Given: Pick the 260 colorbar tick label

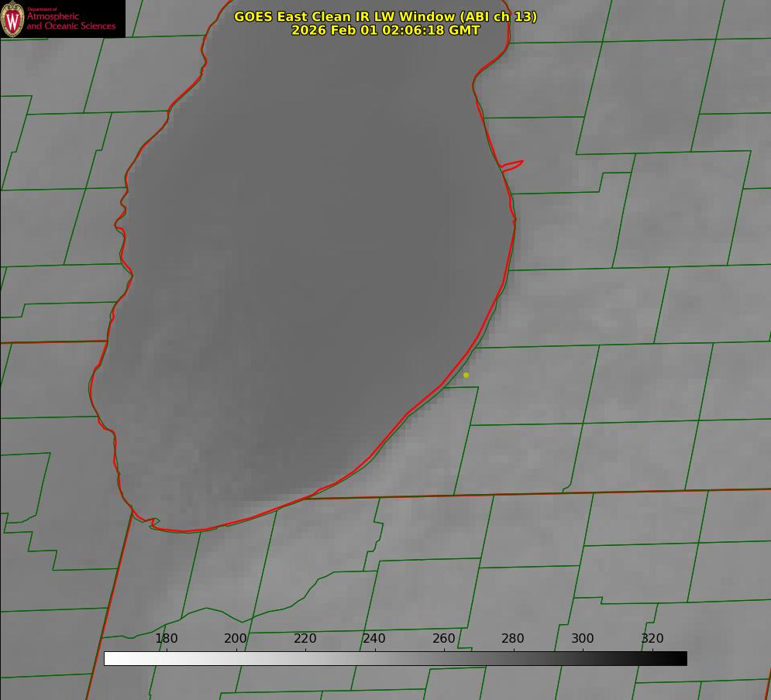Looking at the screenshot, I should (x=444, y=638).
